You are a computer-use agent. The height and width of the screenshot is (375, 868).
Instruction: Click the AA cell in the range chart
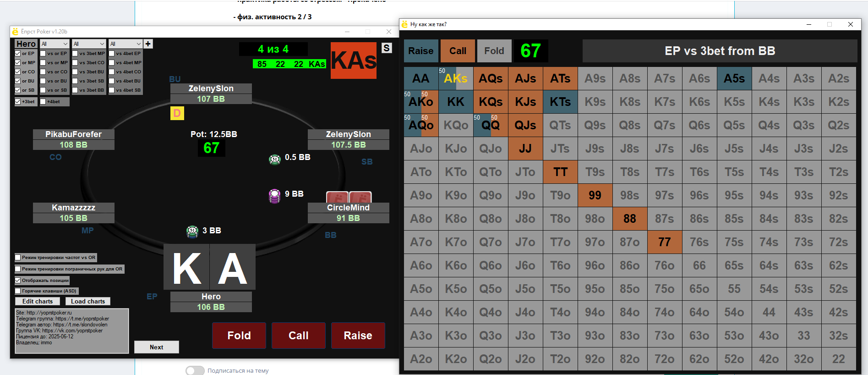421,78
